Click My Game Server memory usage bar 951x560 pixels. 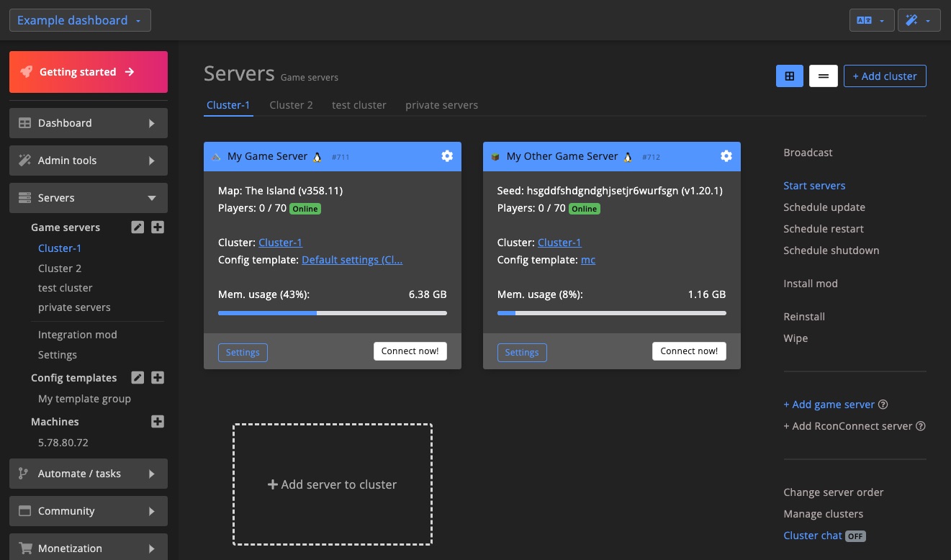tap(332, 313)
